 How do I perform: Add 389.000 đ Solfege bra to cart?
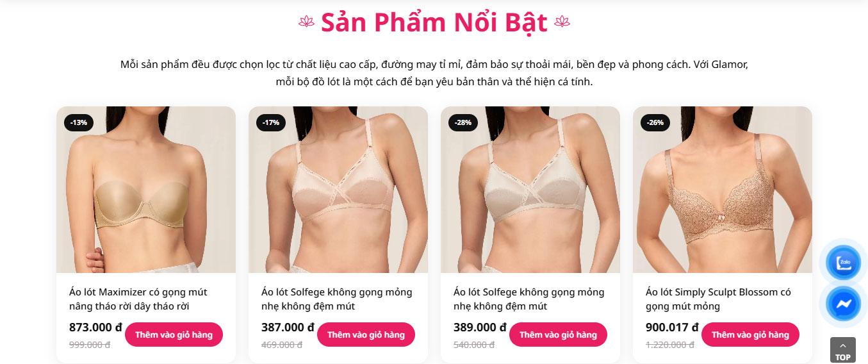(558, 335)
